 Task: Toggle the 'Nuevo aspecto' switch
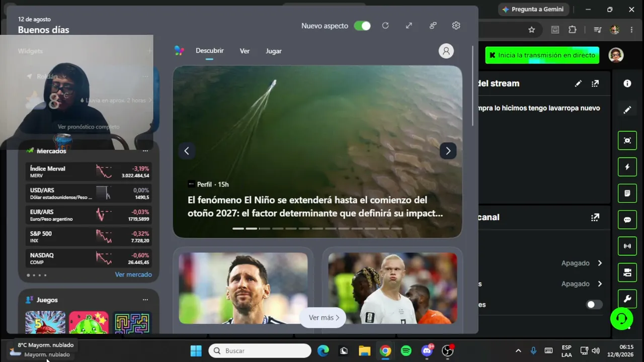[x=362, y=26]
